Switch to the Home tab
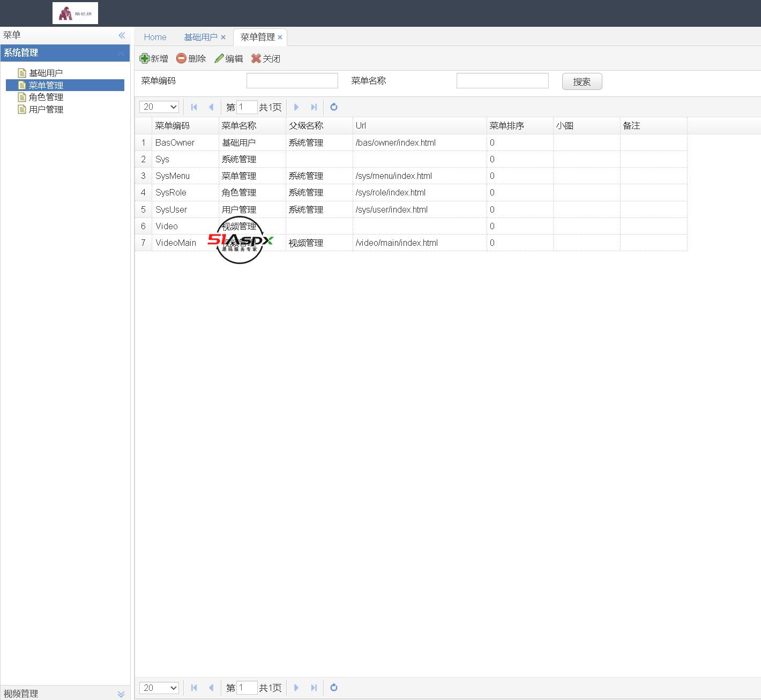Viewport: 761px width, 700px height. pyautogui.click(x=155, y=37)
